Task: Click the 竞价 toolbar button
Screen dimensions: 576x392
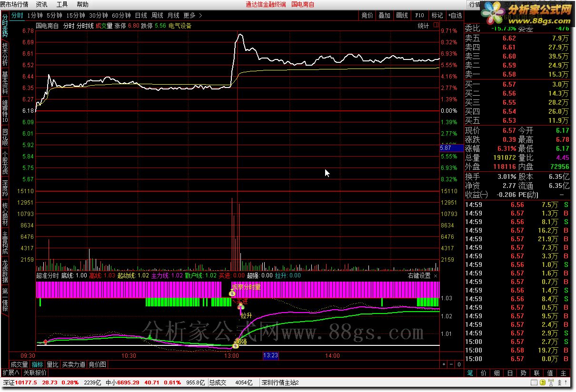Action: pos(367,15)
